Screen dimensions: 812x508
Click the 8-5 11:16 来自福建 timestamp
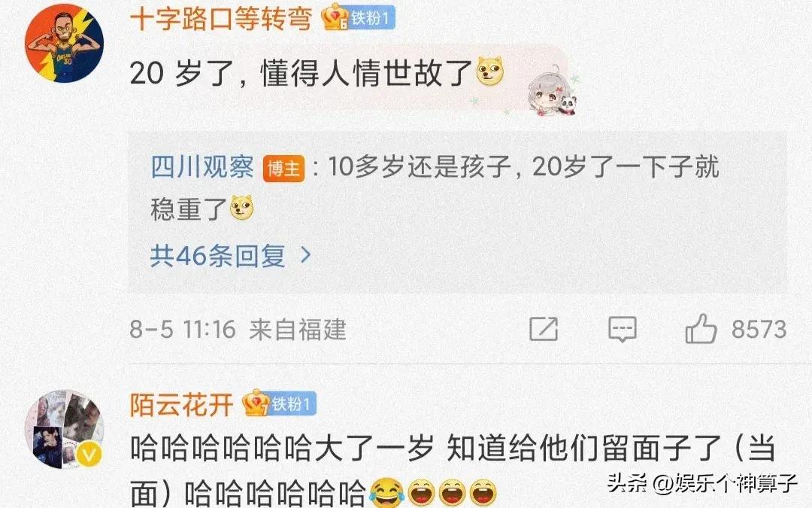(238, 330)
